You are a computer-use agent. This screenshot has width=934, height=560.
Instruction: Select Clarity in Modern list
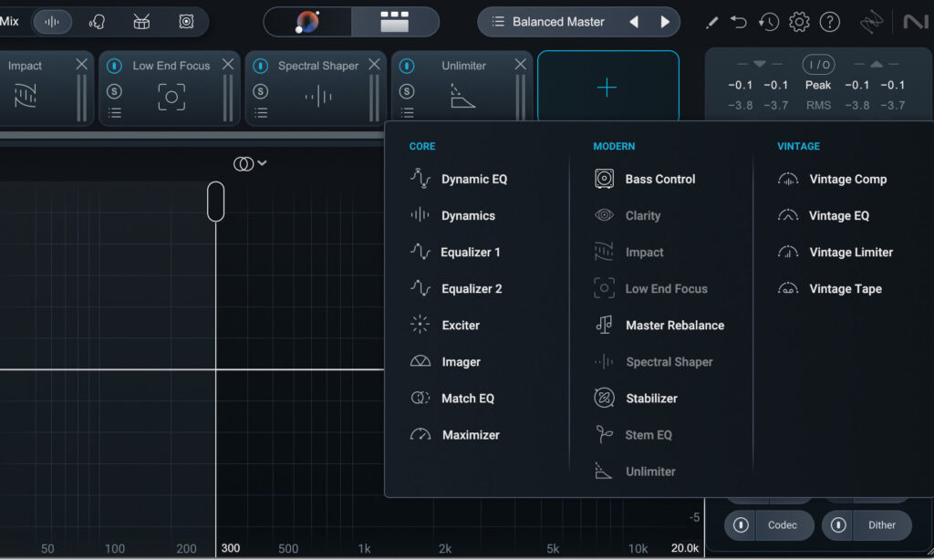tap(628, 215)
